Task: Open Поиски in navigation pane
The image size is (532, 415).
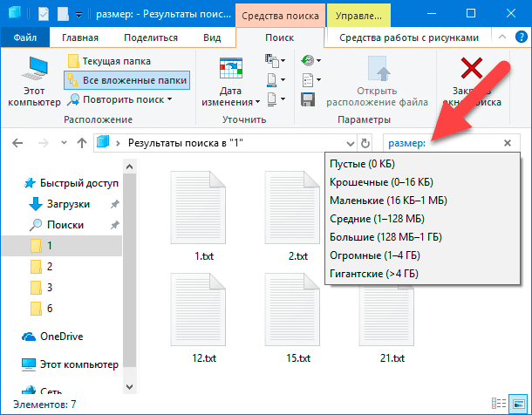Action: [58, 225]
